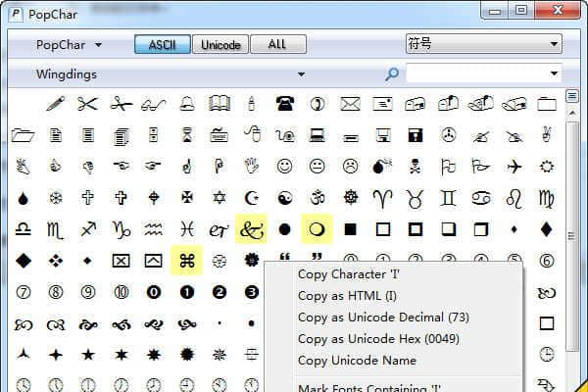Choose Mark Fonts Containing 'I'
The image size is (588, 392).
pos(369,387)
